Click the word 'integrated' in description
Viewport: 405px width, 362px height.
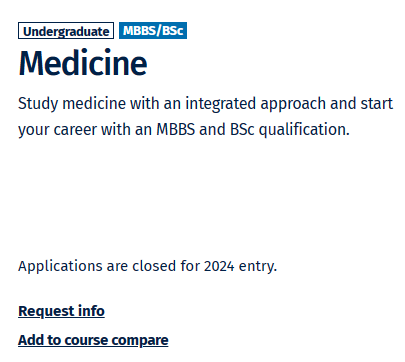220,103
